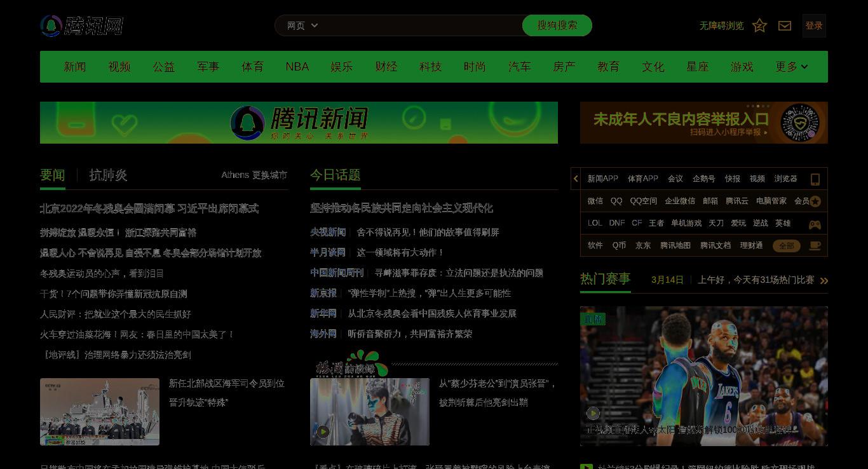Open 腾讯云 in services panel

(x=737, y=201)
